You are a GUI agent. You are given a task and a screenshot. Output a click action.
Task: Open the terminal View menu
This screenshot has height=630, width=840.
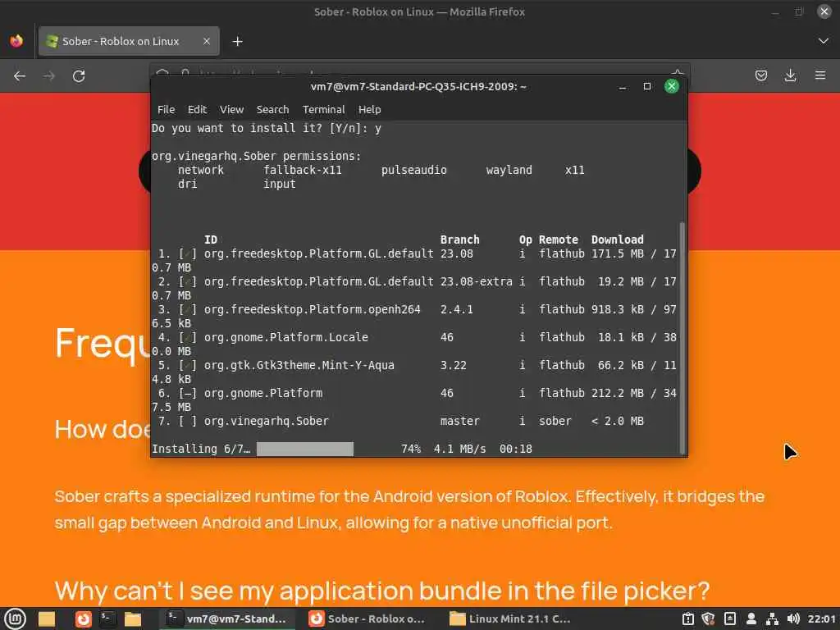[x=231, y=109]
